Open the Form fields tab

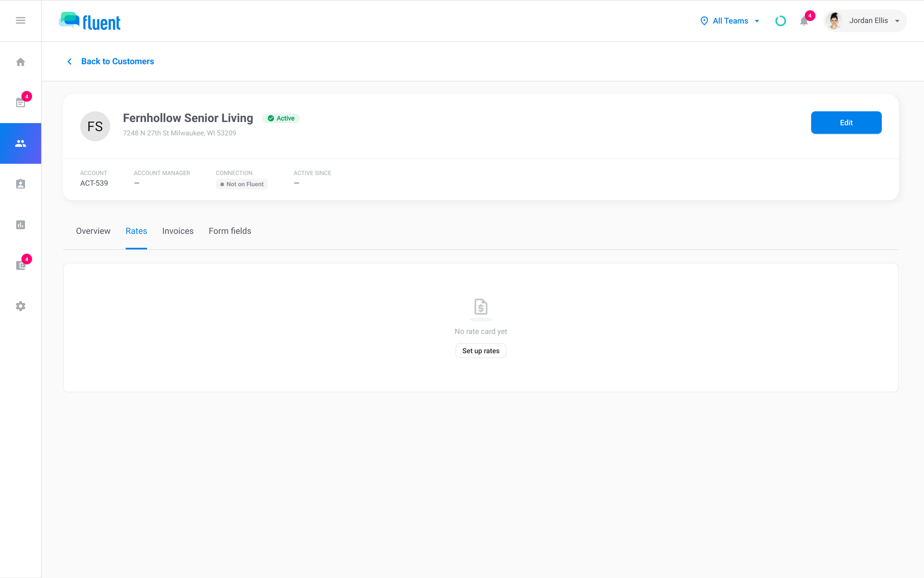(x=230, y=231)
